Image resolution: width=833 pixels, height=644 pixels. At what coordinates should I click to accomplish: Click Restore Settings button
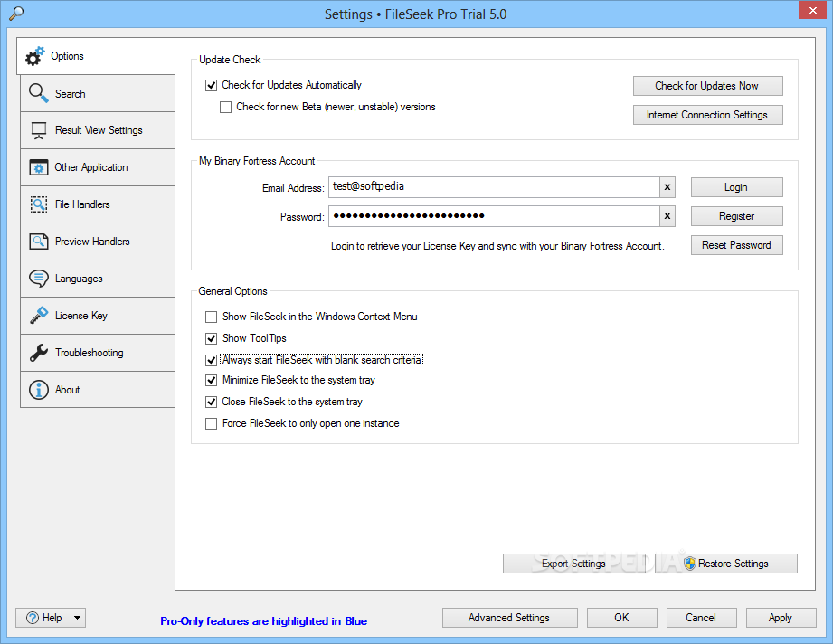[725, 563]
